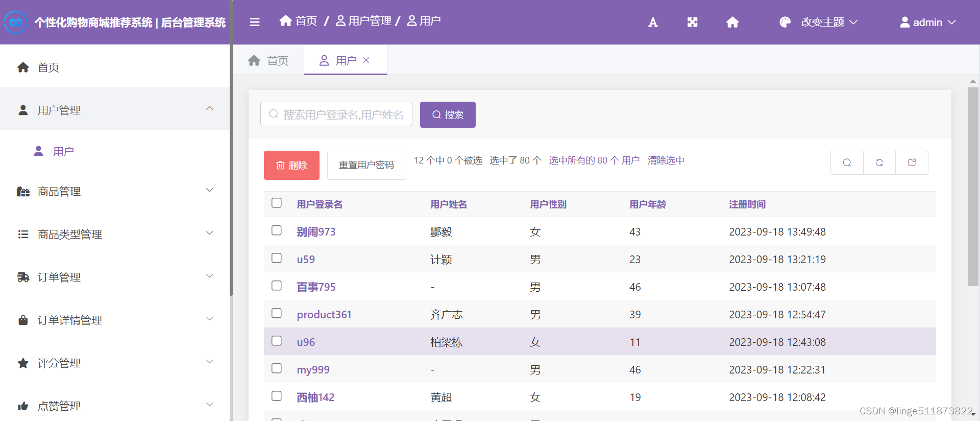Select the checkbox for 百事795

(x=277, y=286)
